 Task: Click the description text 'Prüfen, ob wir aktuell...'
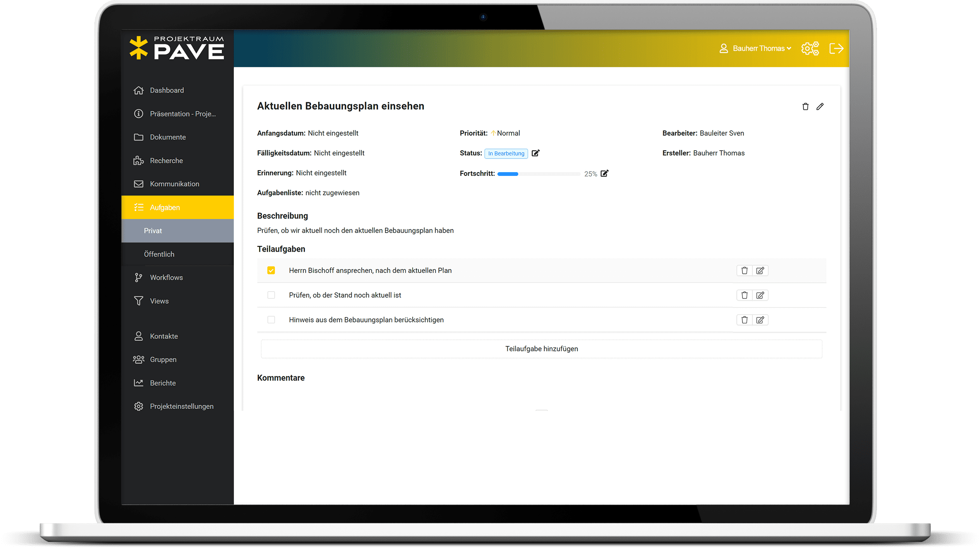[x=355, y=231]
